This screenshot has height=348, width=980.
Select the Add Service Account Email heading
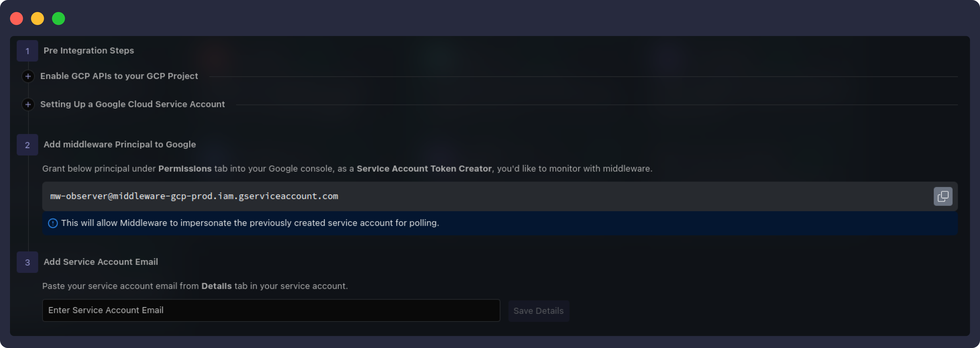coord(100,262)
